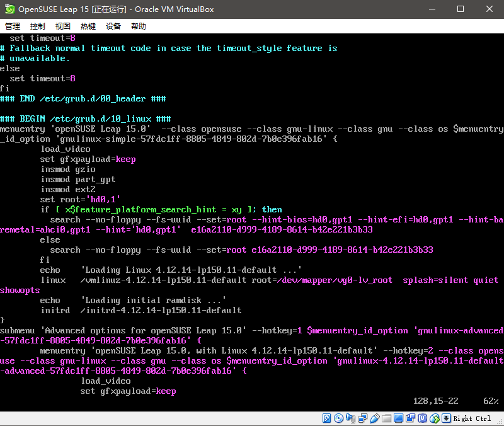Open the 热键 menu
504x426 pixels.
pos(88,26)
